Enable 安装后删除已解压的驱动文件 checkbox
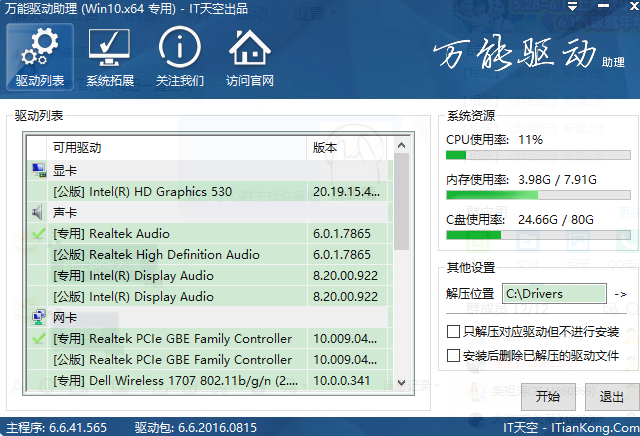The width and height of the screenshot is (640, 436). pos(453,356)
